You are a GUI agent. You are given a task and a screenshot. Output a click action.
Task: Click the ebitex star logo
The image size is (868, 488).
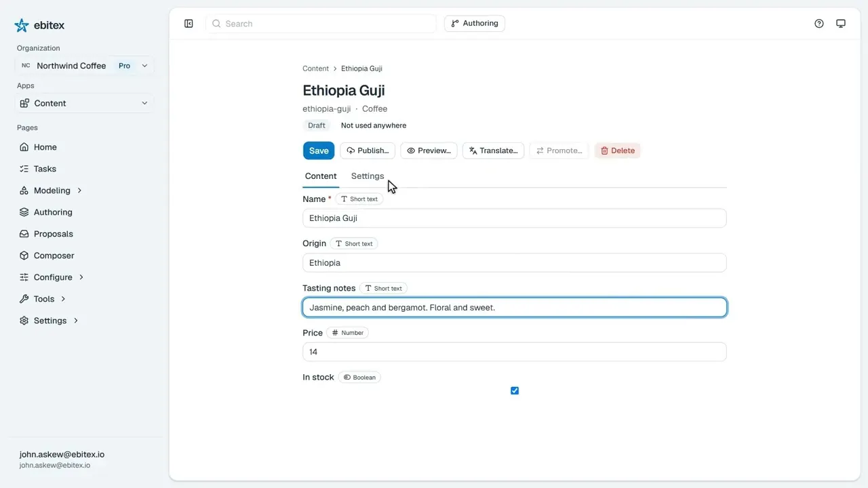click(x=22, y=25)
